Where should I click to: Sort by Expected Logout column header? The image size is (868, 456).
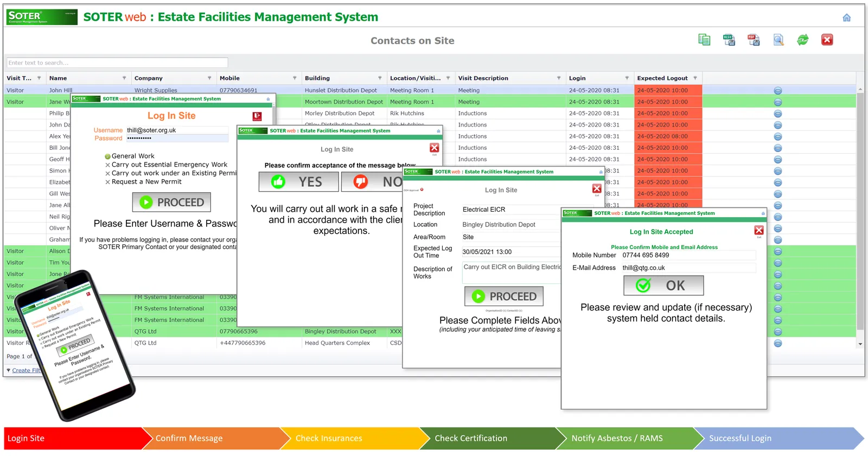tap(662, 78)
